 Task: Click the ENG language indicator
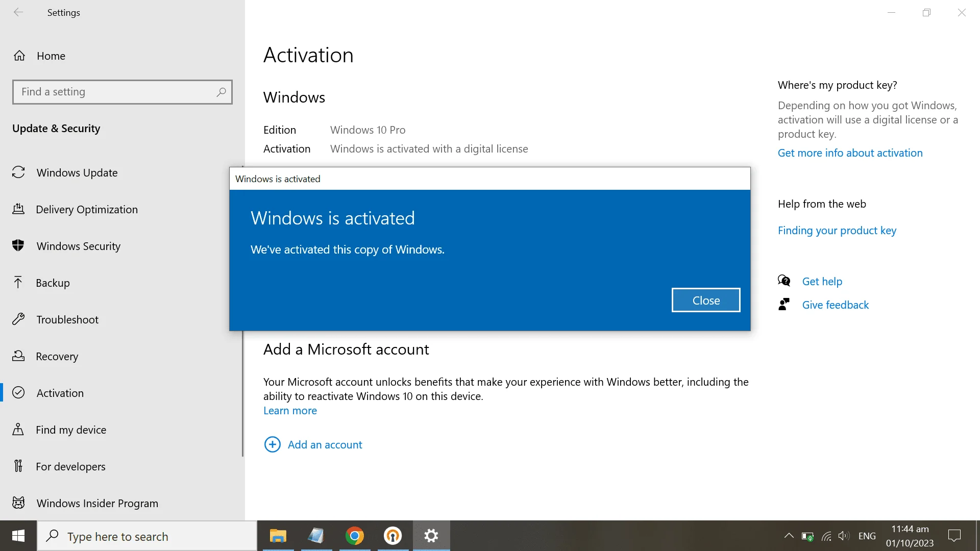[x=867, y=536]
